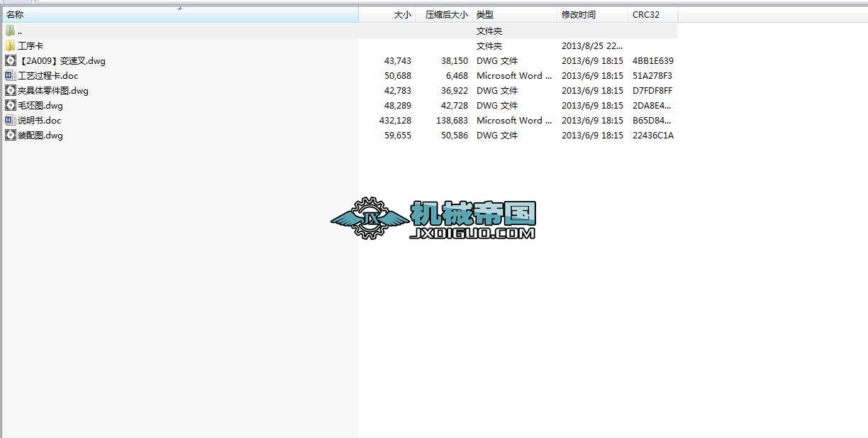Select the file name 装配图.dwg
Screen dimensions: 868x438
pos(40,136)
